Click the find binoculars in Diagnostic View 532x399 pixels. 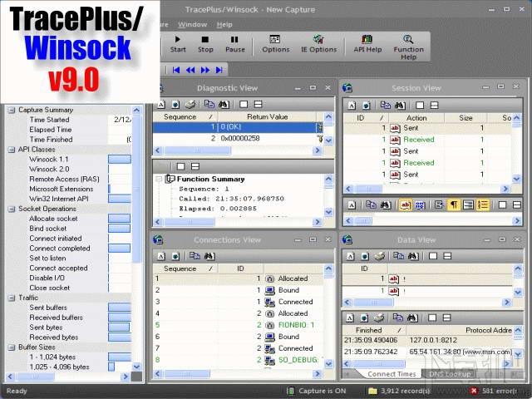point(224,104)
